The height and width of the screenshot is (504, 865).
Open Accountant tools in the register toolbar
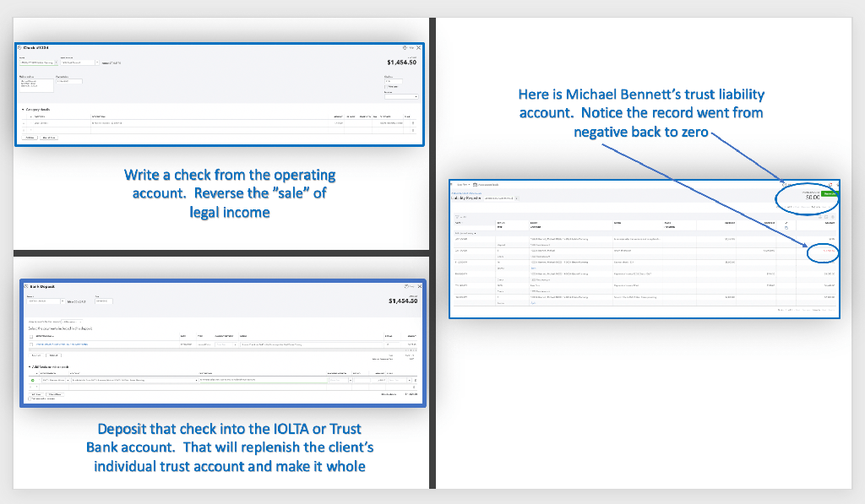coord(486,185)
